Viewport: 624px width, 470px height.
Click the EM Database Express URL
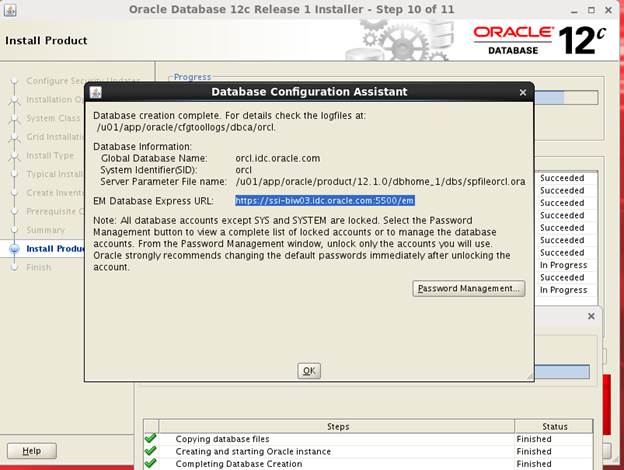tap(325, 201)
